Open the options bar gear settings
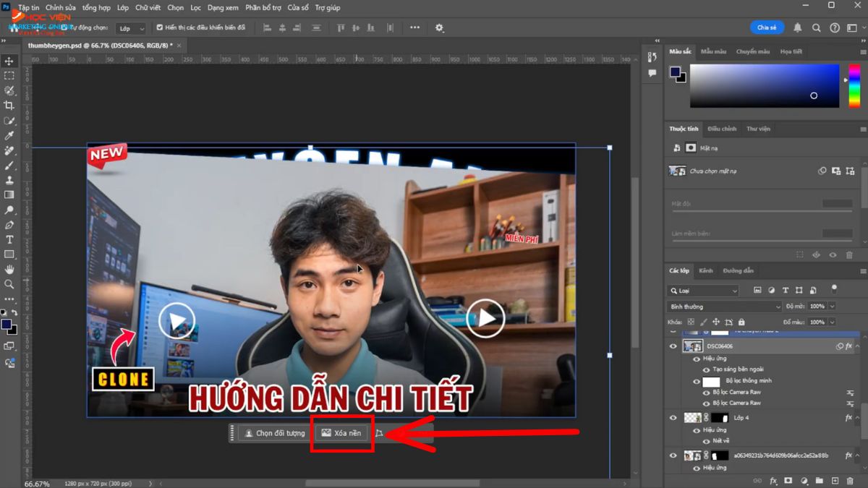Screen dimensions: 868x488 pyautogui.click(x=439, y=27)
